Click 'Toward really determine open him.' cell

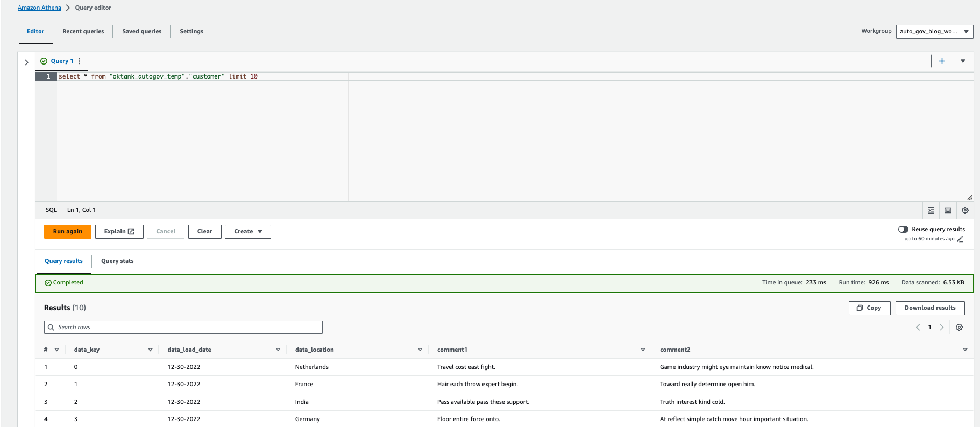(707, 385)
